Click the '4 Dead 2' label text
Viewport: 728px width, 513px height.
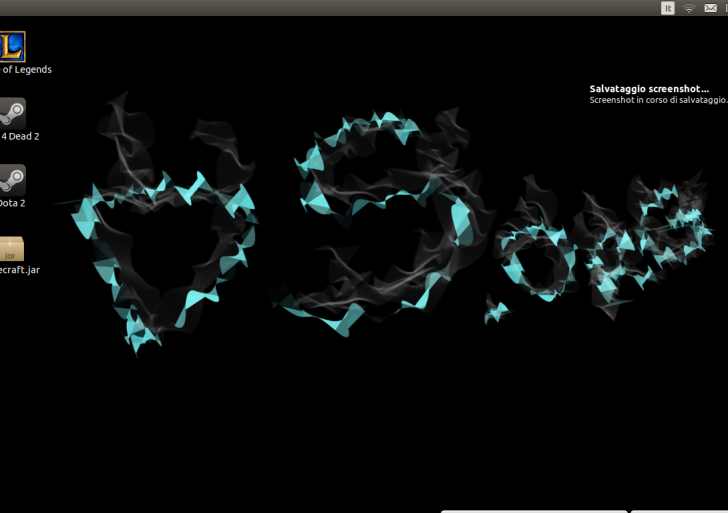point(20,136)
